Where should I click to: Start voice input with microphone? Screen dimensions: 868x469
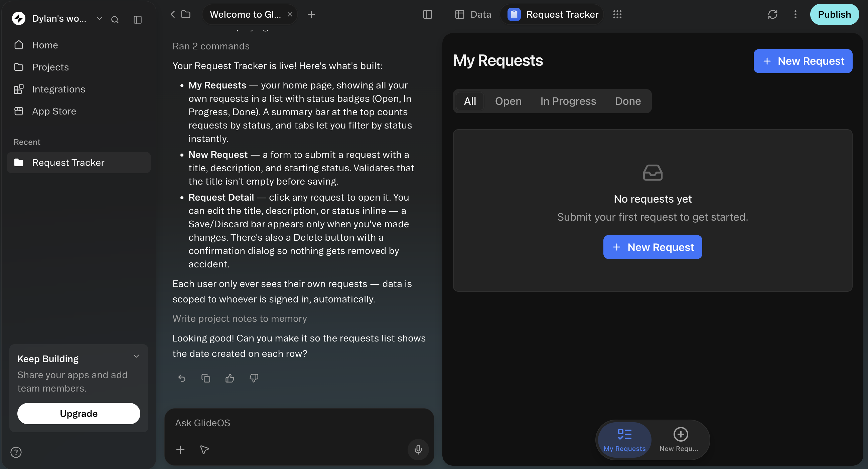tap(418, 450)
